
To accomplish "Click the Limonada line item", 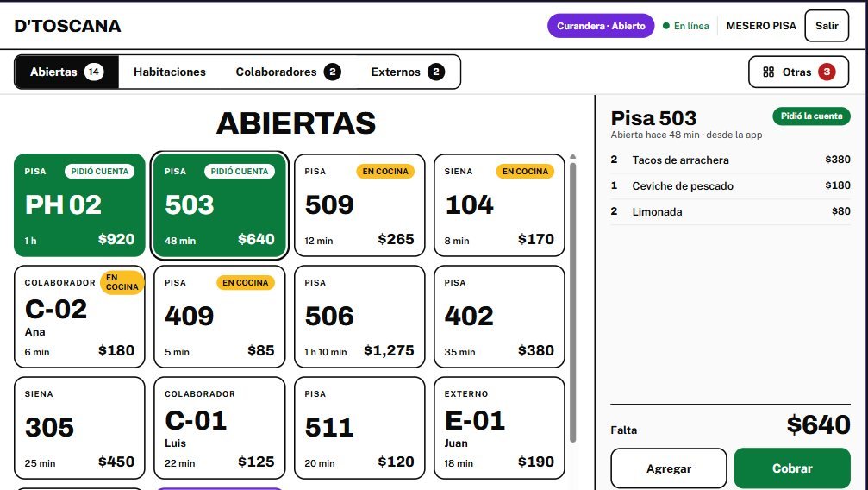I will [730, 211].
